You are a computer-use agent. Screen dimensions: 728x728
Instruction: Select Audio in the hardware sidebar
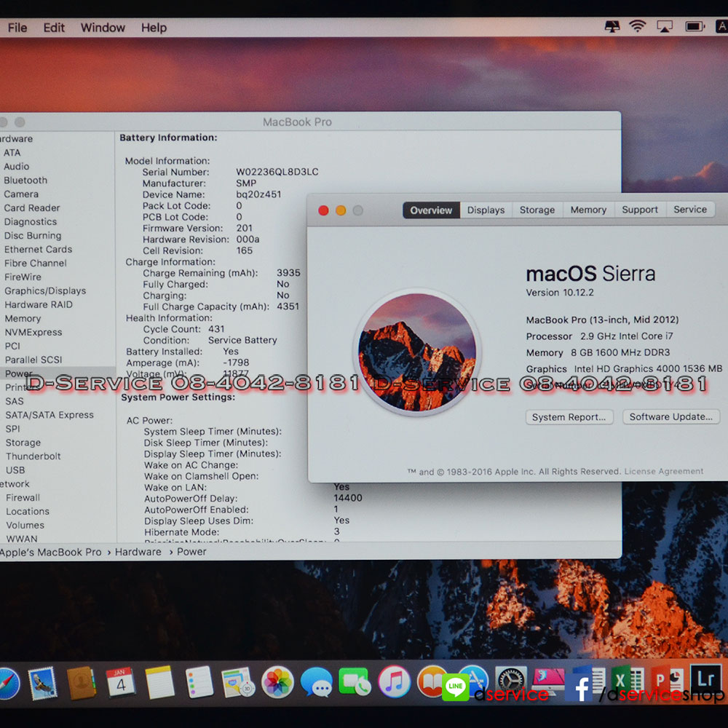tap(16, 166)
